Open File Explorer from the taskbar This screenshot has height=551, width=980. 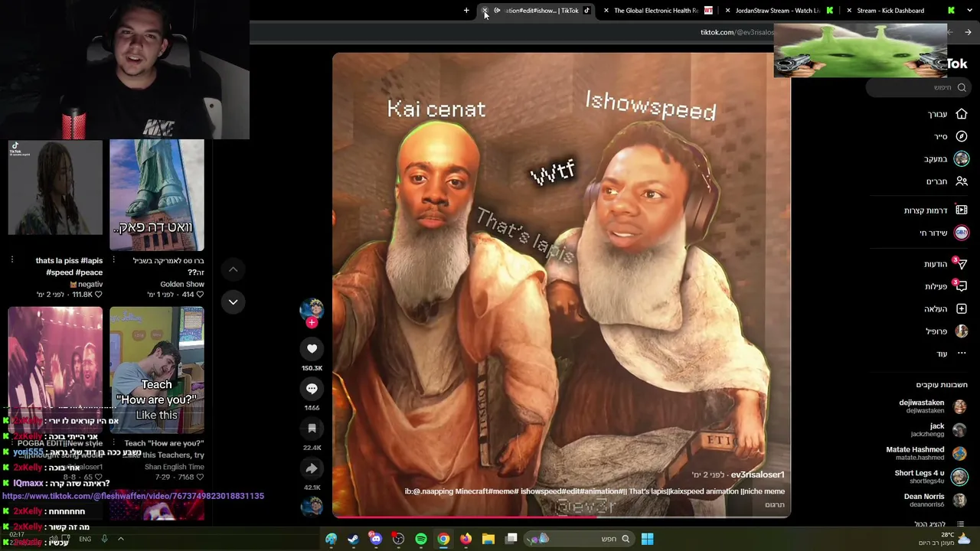488,539
